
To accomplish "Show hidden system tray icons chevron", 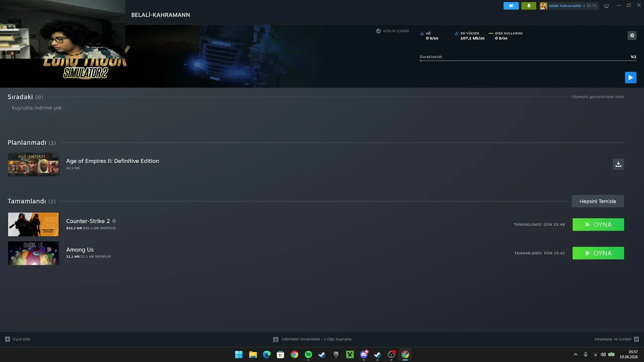I will [x=576, y=354].
